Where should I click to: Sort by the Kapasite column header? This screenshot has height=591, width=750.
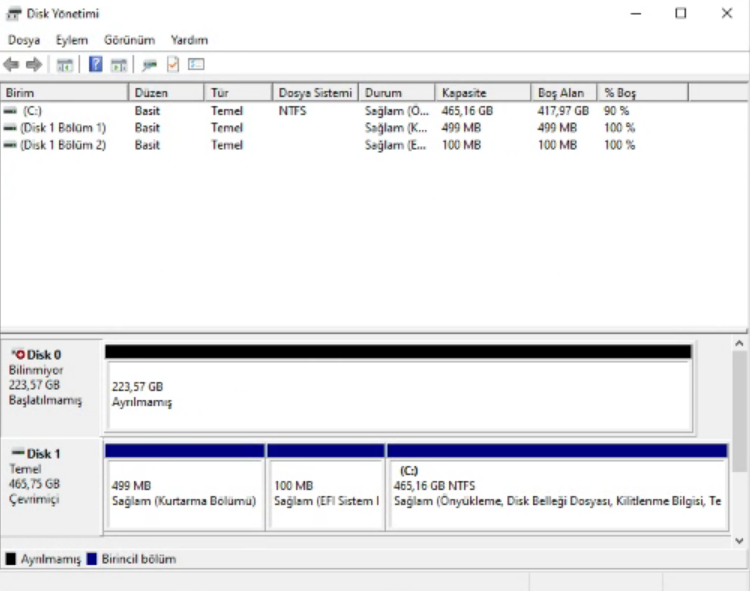tap(483, 92)
